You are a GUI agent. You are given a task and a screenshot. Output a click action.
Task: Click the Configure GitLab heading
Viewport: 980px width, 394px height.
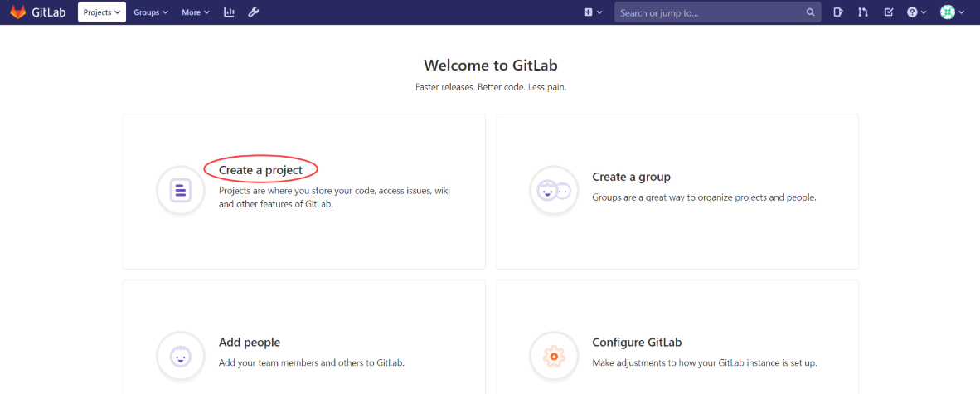tap(637, 342)
